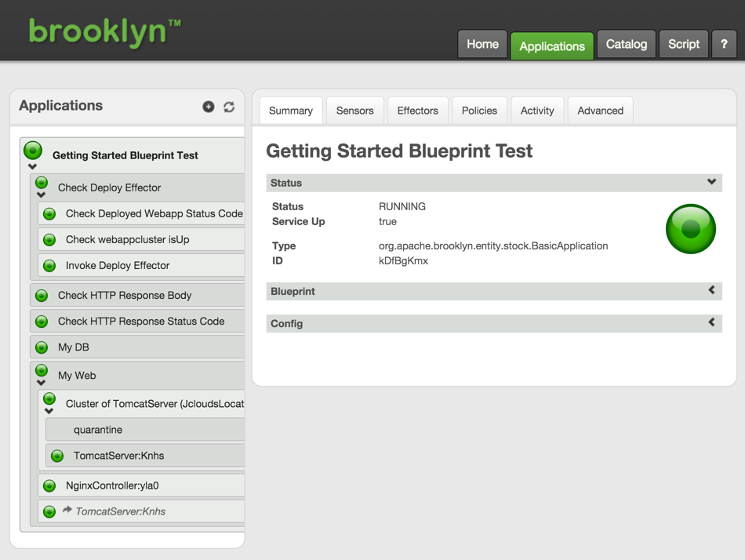The width and height of the screenshot is (745, 560).
Task: Go to the Catalog page
Action: [626, 45]
